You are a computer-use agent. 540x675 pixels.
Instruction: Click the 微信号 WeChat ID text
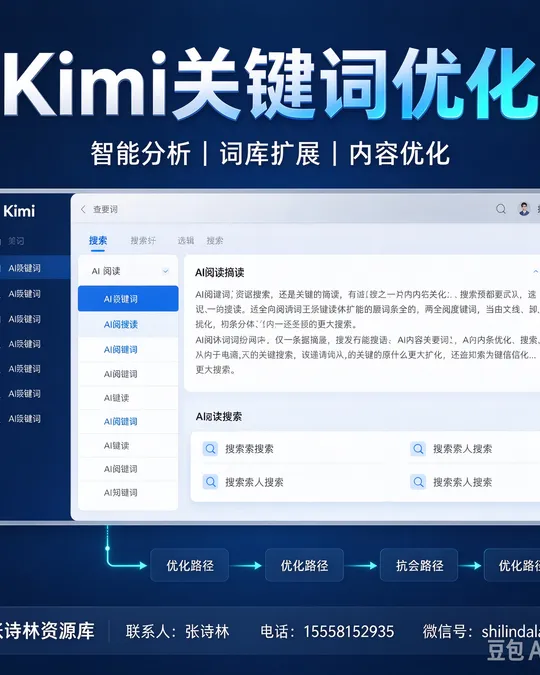481,632
